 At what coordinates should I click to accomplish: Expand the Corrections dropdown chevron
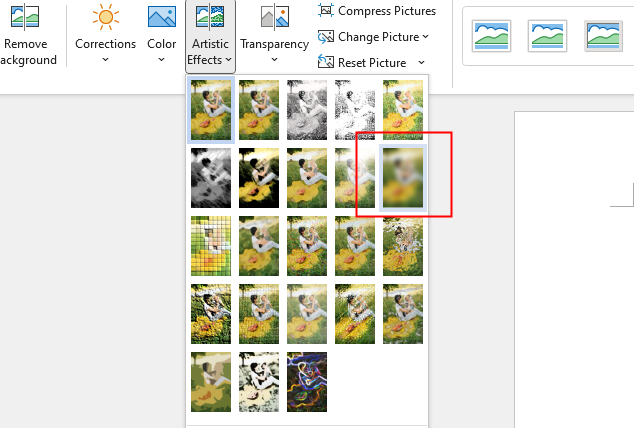tap(106, 60)
